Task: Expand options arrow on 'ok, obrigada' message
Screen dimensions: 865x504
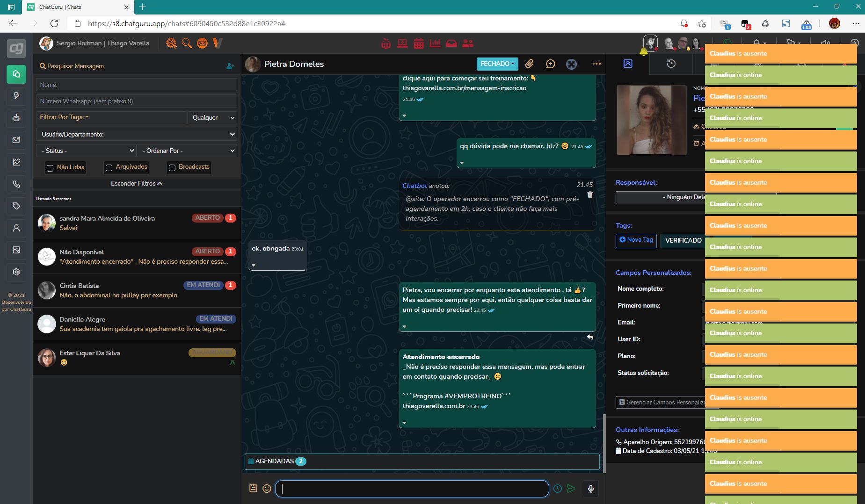Action: coord(254,265)
